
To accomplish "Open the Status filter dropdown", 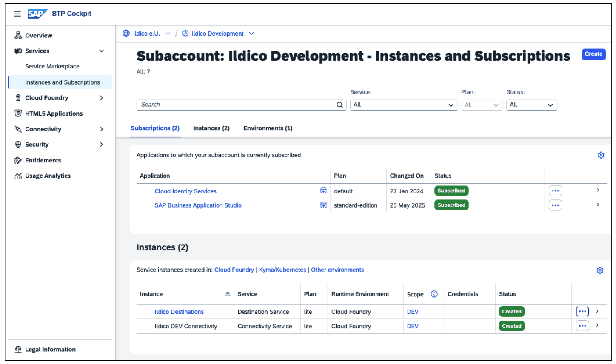I will point(531,105).
